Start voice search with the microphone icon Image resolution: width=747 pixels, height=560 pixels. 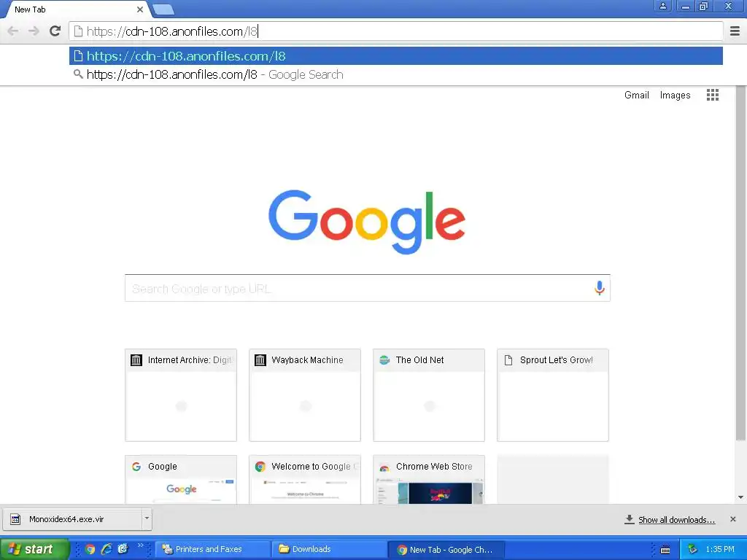(x=600, y=287)
